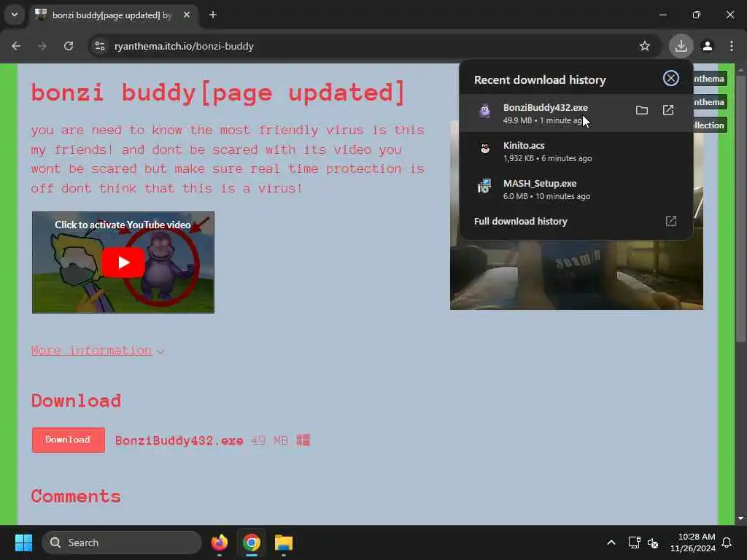The height and width of the screenshot is (560, 747).
Task: Open the page screenshot thumbnail
Action: [x=576, y=274]
